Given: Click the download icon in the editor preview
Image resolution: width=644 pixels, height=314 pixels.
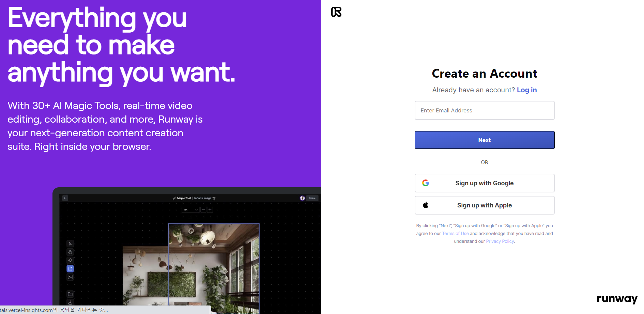Looking at the screenshot, I should (x=70, y=302).
